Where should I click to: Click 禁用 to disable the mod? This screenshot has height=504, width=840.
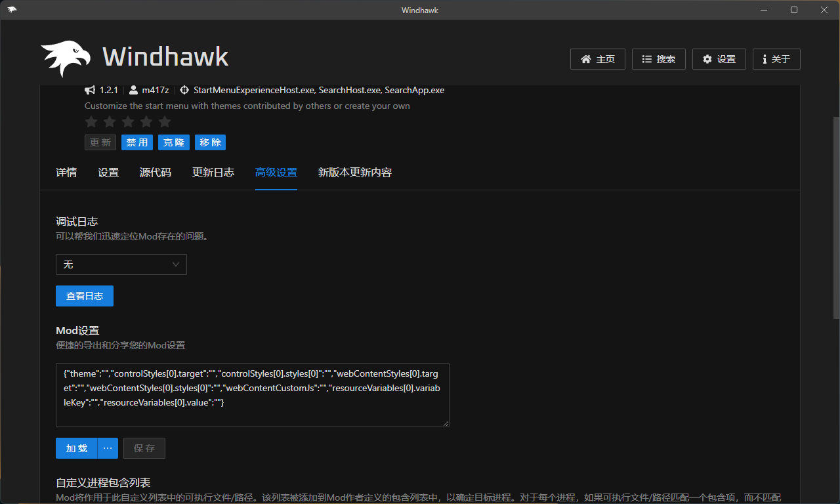tap(137, 142)
